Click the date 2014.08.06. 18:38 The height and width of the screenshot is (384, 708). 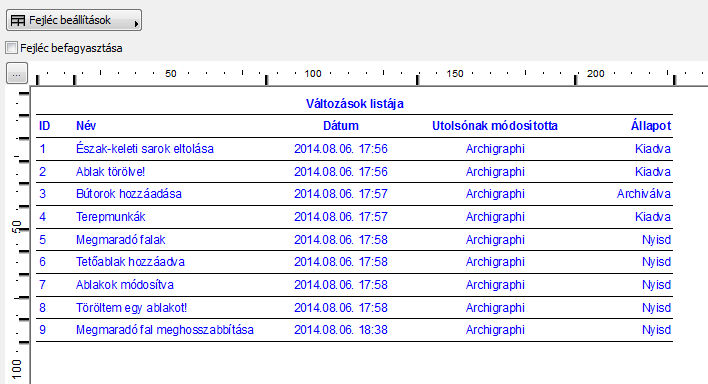click(341, 330)
